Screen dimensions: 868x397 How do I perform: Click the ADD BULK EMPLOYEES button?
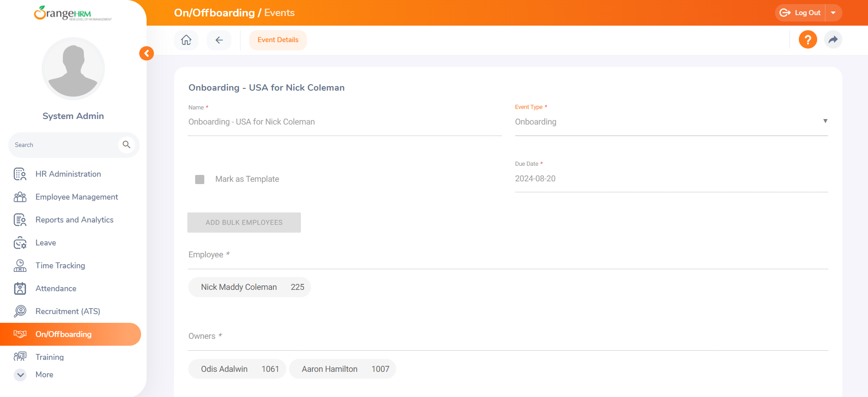tap(244, 223)
